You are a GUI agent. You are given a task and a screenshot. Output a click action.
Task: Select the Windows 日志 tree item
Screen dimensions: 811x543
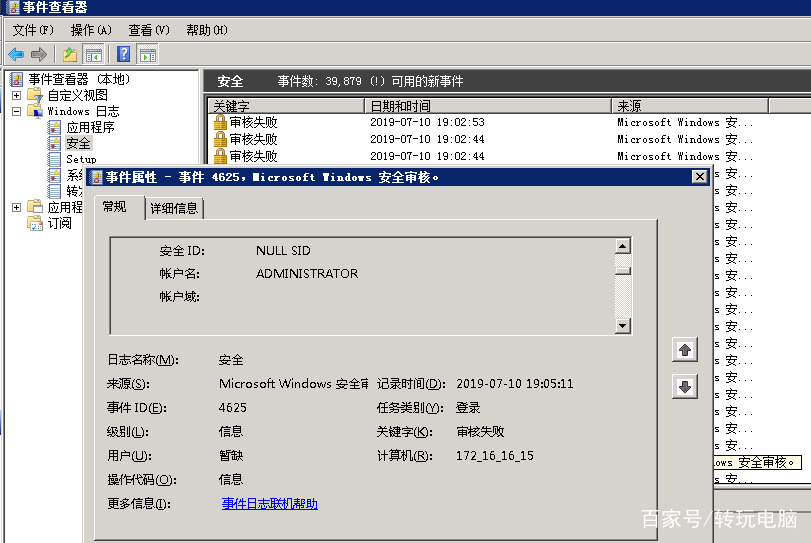click(83, 111)
